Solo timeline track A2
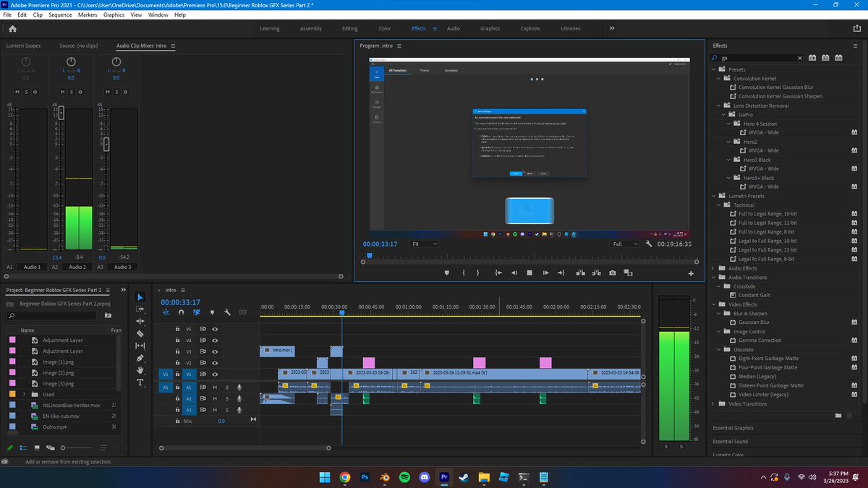The image size is (868, 488). 226,398
